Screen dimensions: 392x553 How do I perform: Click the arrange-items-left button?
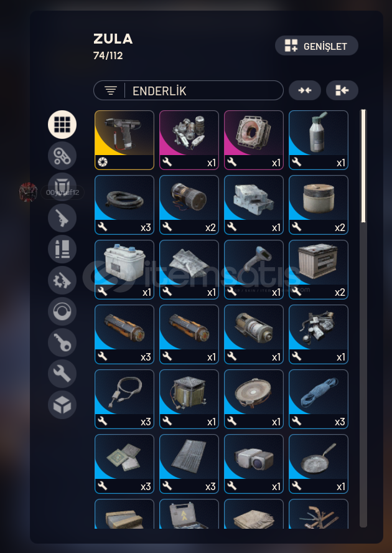(342, 91)
